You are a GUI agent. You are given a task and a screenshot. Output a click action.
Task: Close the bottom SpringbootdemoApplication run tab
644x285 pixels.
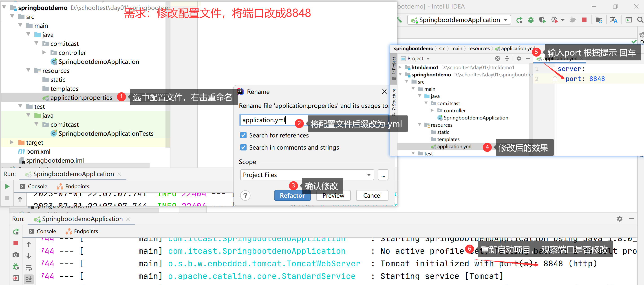128,219
